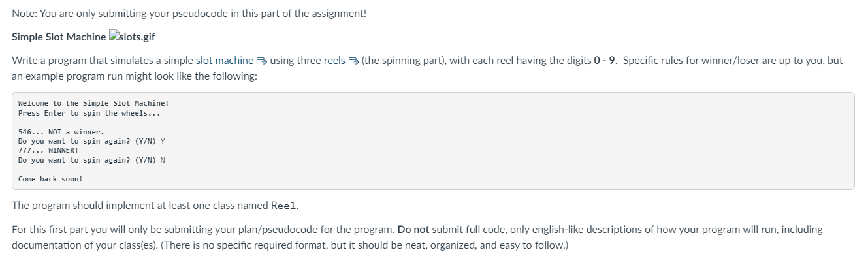Click external-link icon after reels
Screen dimensions: 868x267
pos(353,61)
